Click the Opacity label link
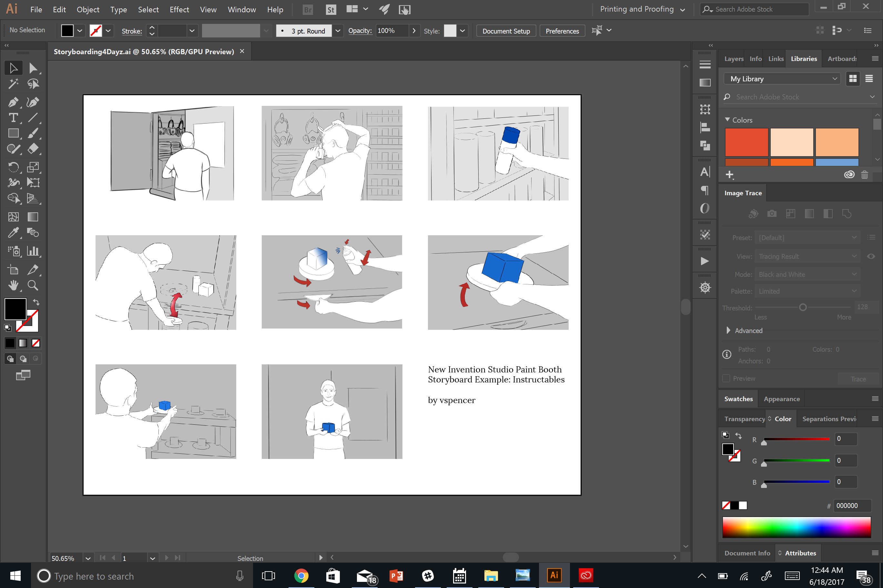This screenshot has width=883, height=588. click(x=360, y=31)
